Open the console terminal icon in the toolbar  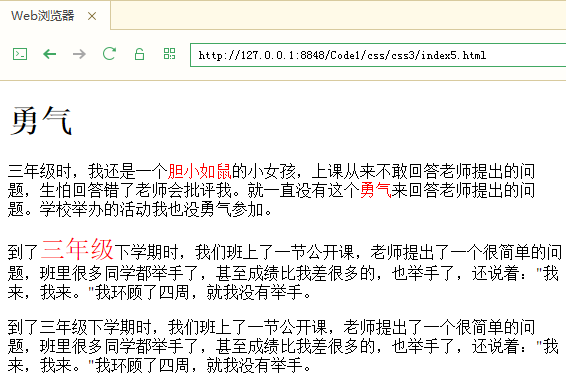20,54
